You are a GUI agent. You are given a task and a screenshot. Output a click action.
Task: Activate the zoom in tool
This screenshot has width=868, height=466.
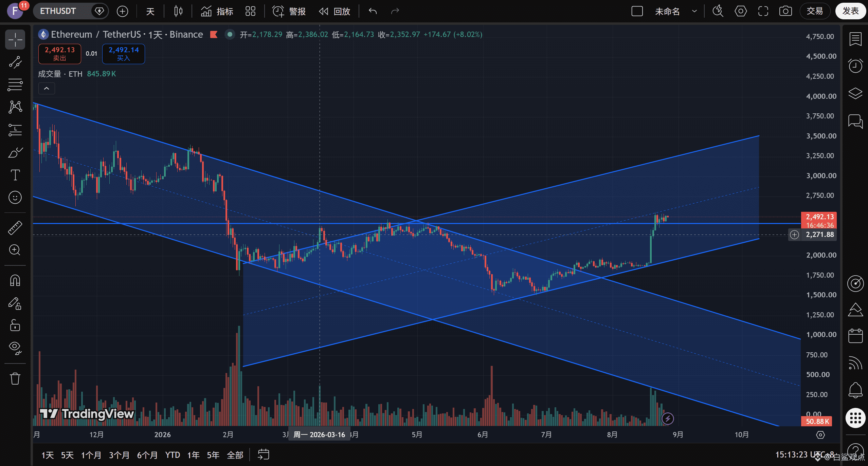pos(15,250)
